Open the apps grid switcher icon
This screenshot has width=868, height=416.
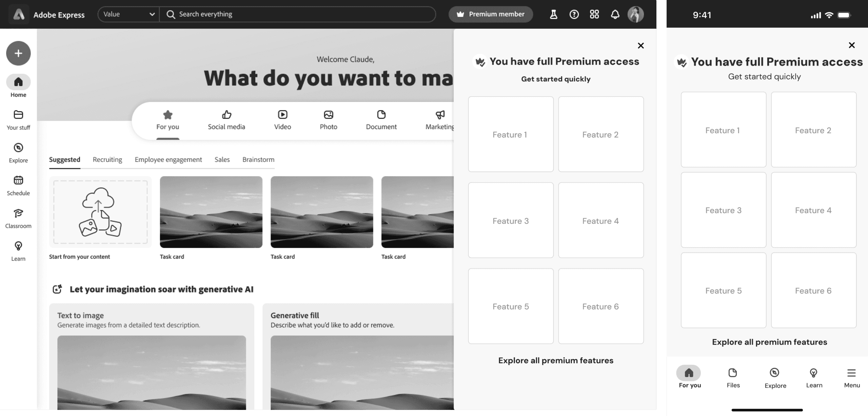(594, 14)
